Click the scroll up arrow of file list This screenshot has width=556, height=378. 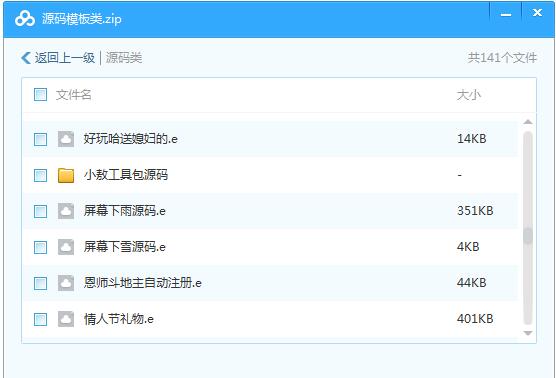[x=528, y=122]
